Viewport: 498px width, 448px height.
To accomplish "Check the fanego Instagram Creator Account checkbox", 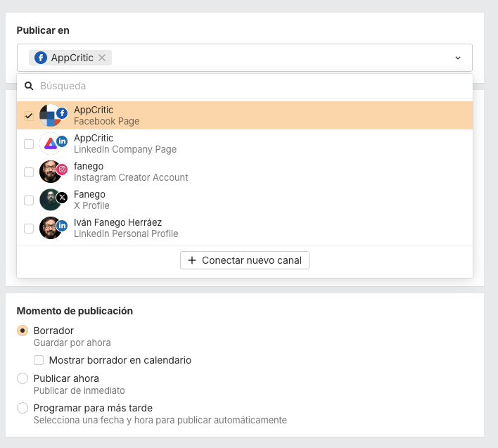I will click(x=29, y=172).
